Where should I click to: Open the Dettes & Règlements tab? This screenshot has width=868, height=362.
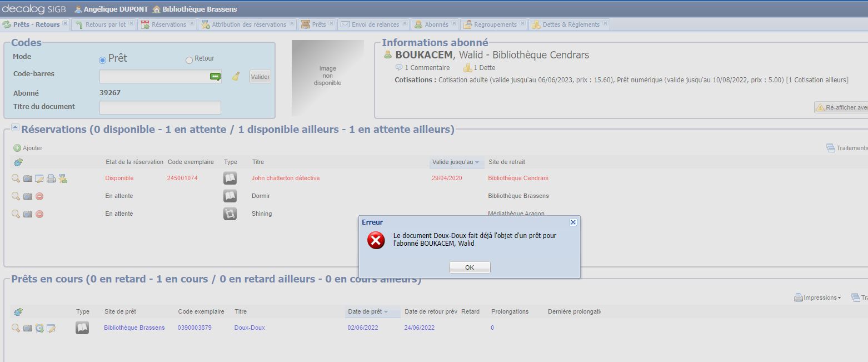tap(571, 24)
